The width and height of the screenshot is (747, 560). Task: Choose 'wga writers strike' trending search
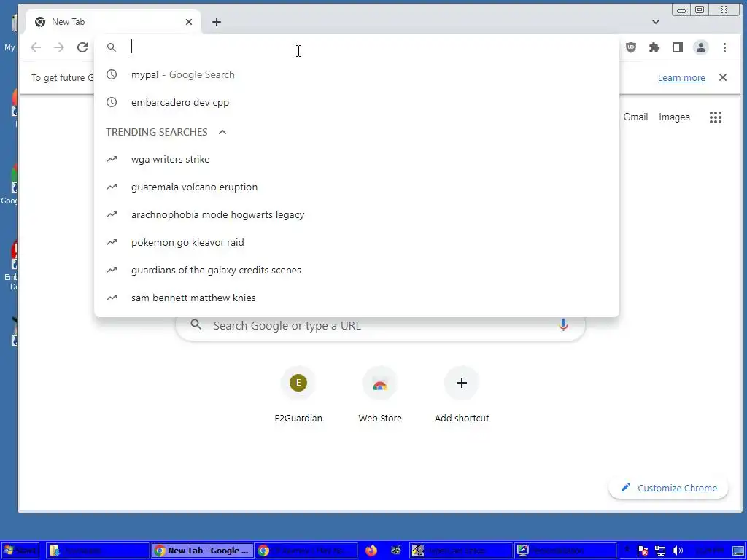pyautogui.click(x=356, y=160)
